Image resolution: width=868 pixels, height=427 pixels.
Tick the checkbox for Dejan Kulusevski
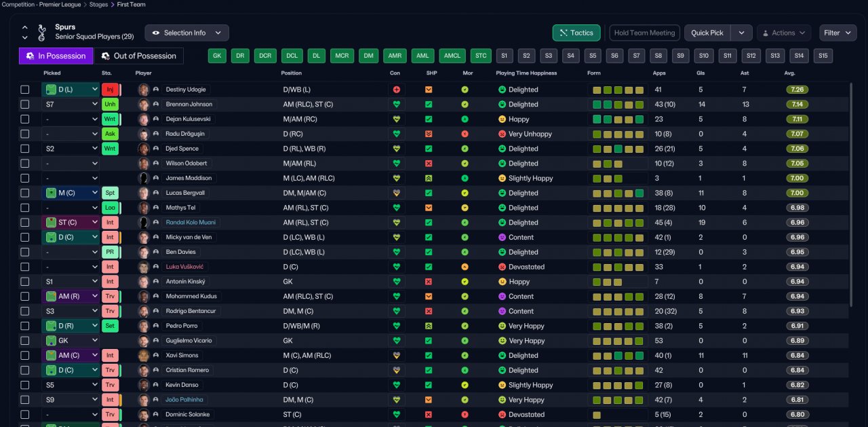point(25,119)
